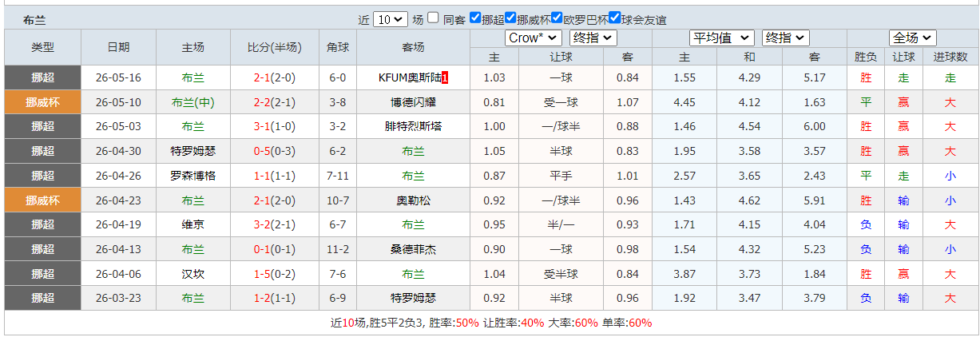Select the 挪超 tag on the 26-05-16 row

click(43, 77)
